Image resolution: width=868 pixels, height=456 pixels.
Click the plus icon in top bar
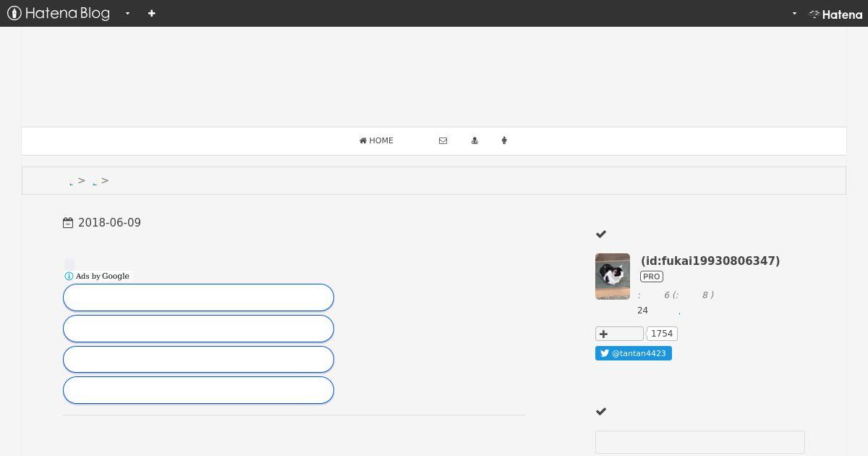click(x=151, y=13)
